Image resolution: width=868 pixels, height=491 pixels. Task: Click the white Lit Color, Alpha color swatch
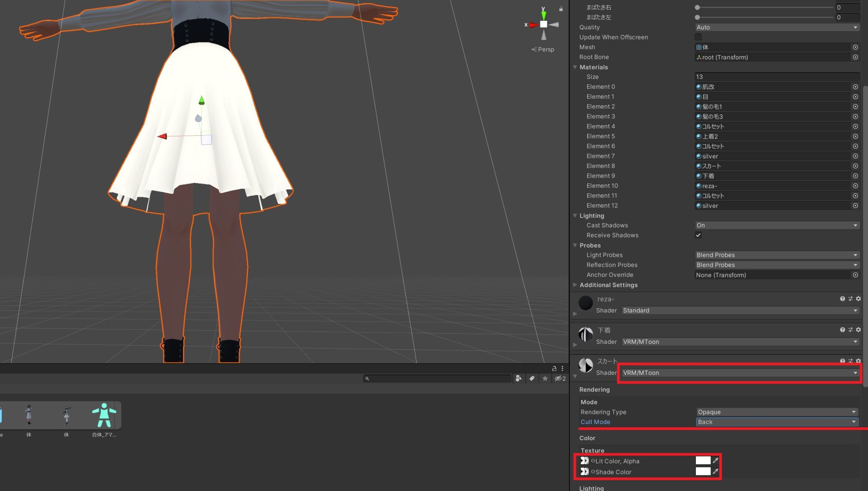(x=703, y=461)
